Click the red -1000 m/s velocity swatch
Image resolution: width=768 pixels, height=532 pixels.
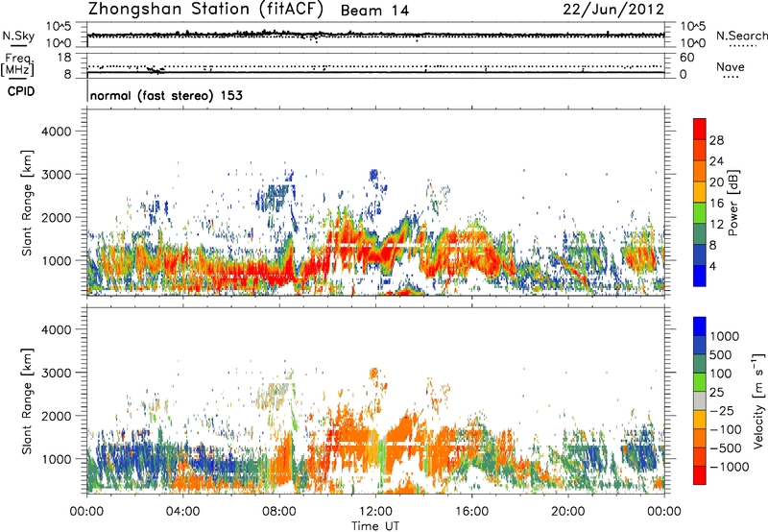(x=700, y=475)
